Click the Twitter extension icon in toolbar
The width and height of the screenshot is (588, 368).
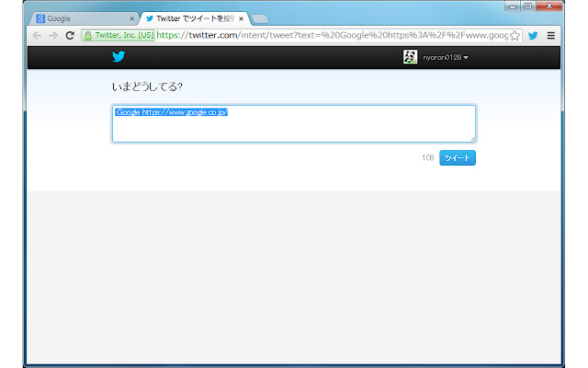(x=533, y=36)
